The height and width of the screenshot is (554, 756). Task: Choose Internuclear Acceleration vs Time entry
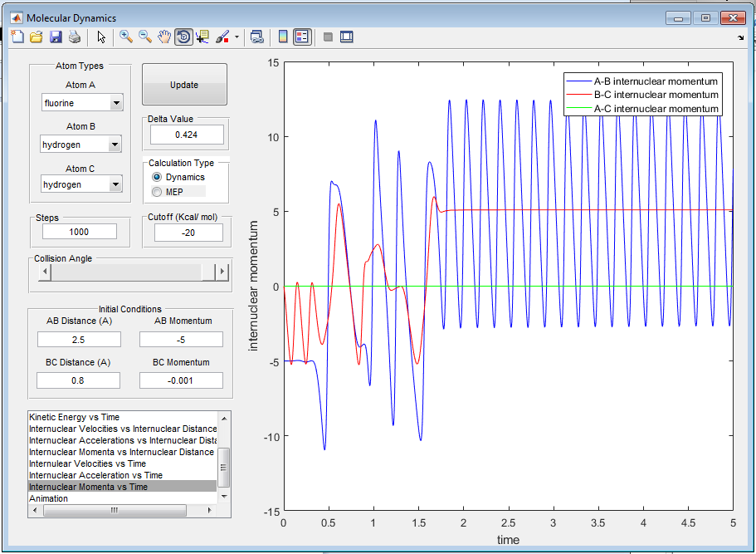95,475
